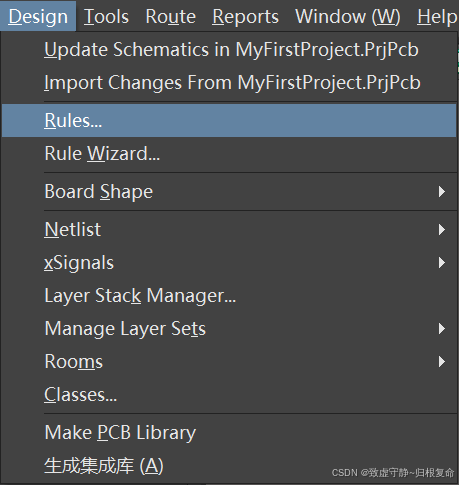Screen dimensions: 459x485
Task: Open the Rules... dialog
Action: coord(229,120)
